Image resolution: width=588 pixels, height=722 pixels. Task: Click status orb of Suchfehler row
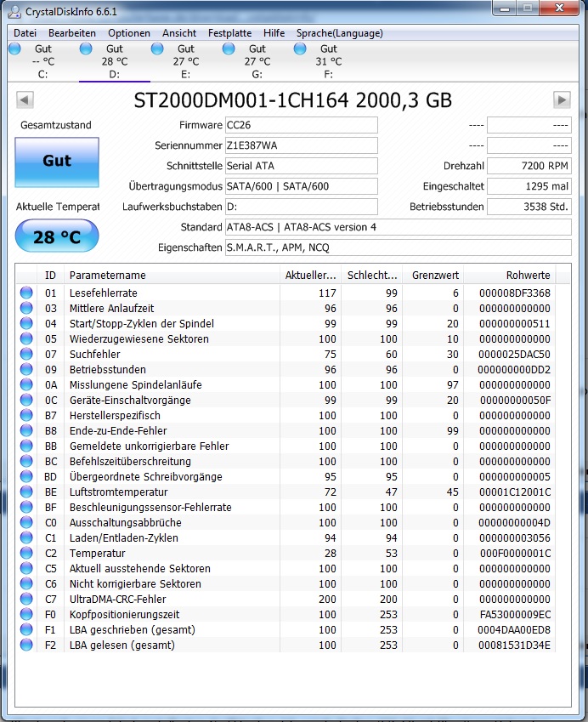(x=26, y=354)
